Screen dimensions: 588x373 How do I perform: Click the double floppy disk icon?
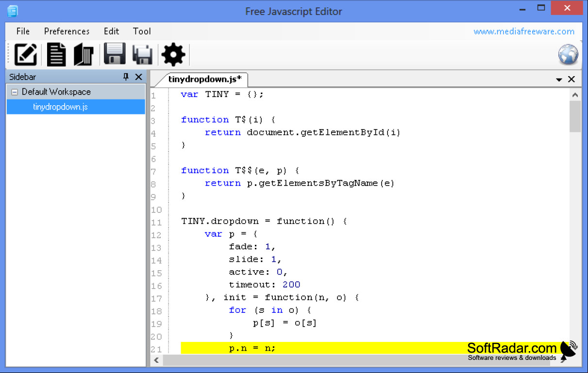click(x=143, y=54)
